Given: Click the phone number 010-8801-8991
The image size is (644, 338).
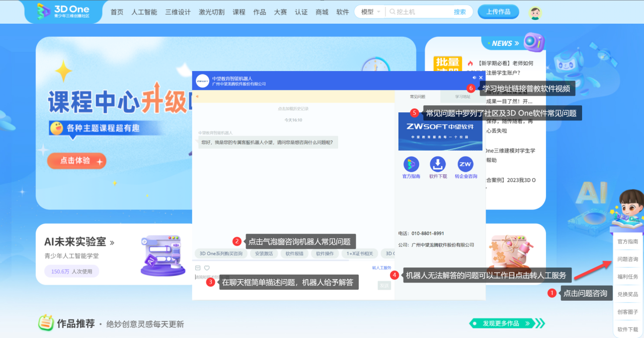Looking at the screenshot, I should tap(428, 234).
